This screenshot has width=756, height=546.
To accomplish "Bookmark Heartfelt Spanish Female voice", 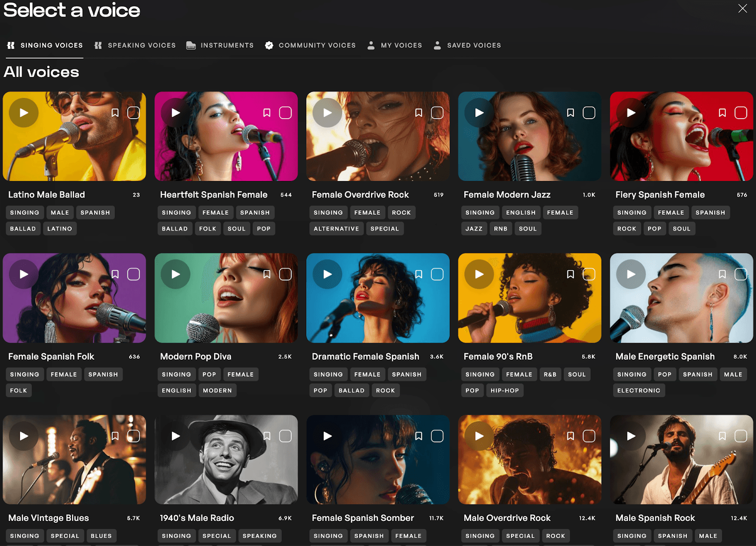I will (266, 113).
